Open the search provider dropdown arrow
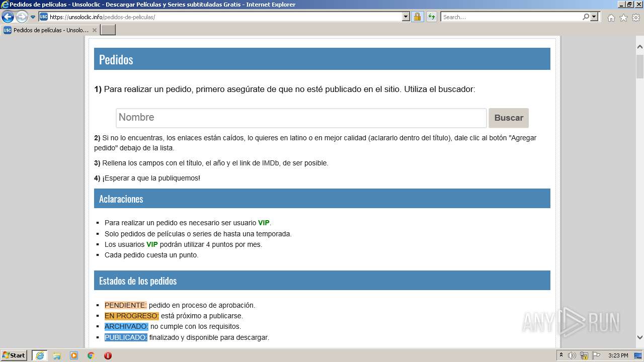This screenshot has height=362, width=644. 594,17
